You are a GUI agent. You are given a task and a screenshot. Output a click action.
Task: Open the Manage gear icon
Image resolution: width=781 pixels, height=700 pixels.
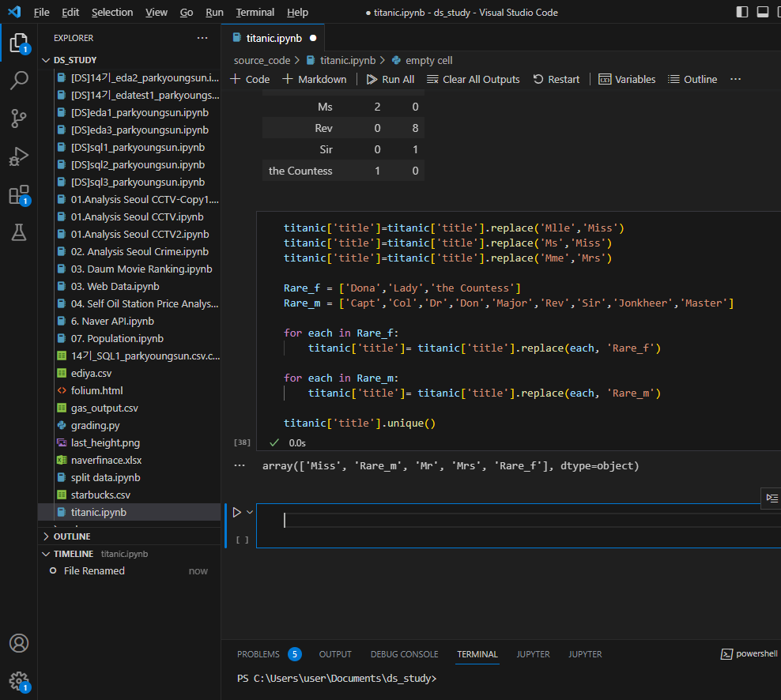tap(19, 681)
